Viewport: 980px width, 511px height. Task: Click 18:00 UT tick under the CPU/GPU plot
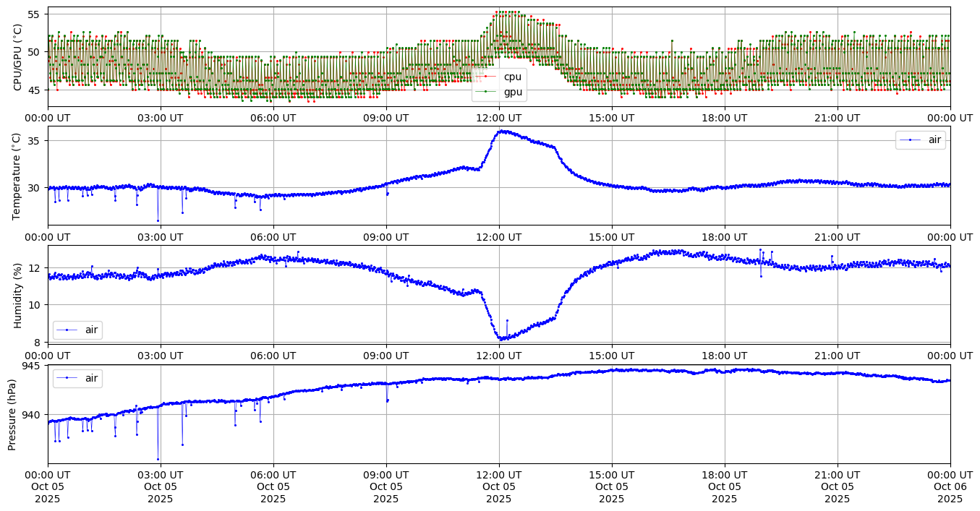click(724, 118)
